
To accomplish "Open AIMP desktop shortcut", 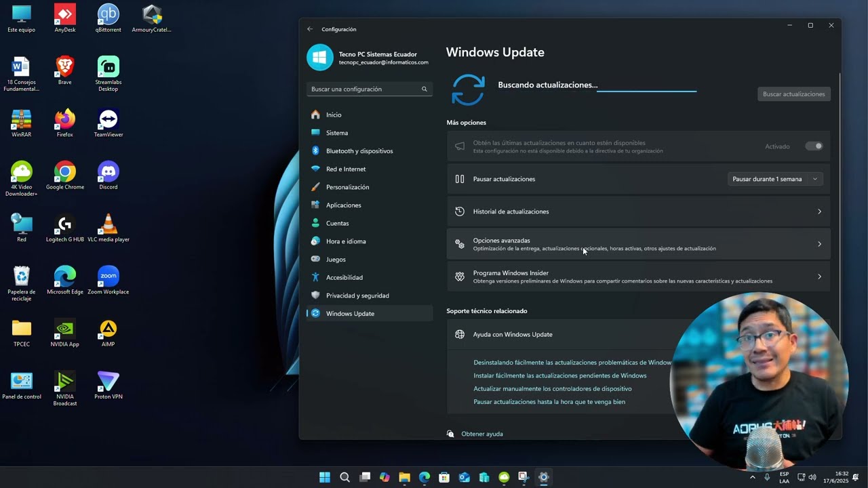I will (108, 333).
